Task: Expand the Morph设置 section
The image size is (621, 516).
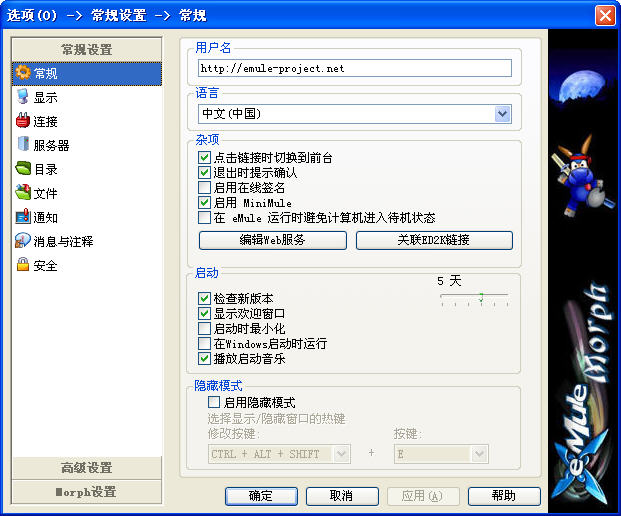Action: (86, 492)
